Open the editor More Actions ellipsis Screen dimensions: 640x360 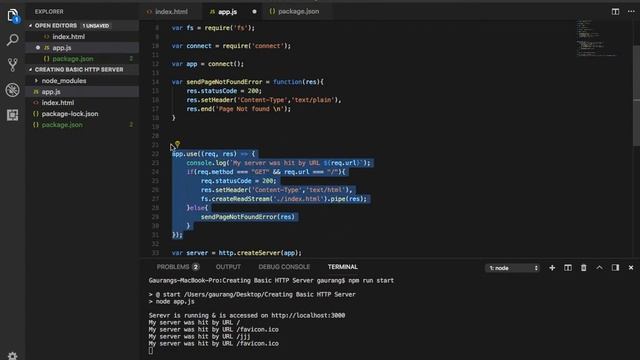pyautogui.click(x=631, y=12)
